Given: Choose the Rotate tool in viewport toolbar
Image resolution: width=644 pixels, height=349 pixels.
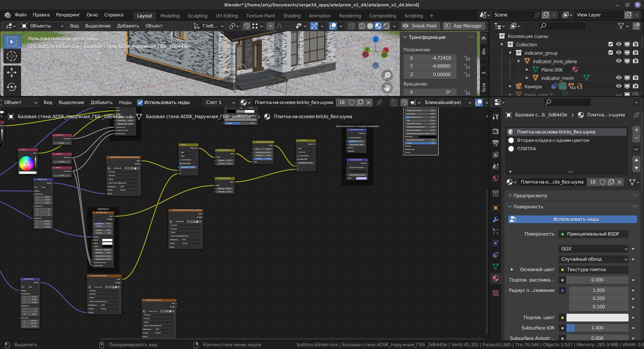Looking at the screenshot, I should point(12,87).
